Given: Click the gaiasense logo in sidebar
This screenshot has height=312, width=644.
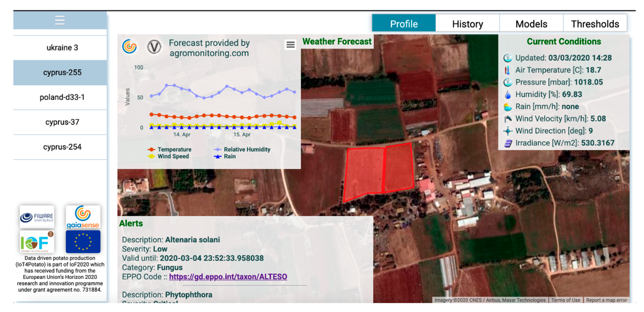Looking at the screenshot, I should (x=83, y=217).
